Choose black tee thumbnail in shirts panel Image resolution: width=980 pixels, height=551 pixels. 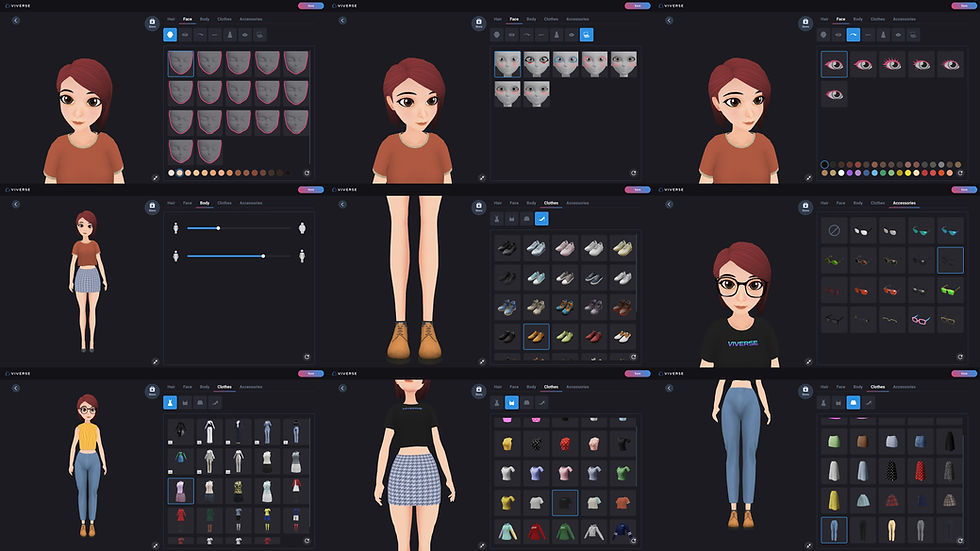[565, 502]
